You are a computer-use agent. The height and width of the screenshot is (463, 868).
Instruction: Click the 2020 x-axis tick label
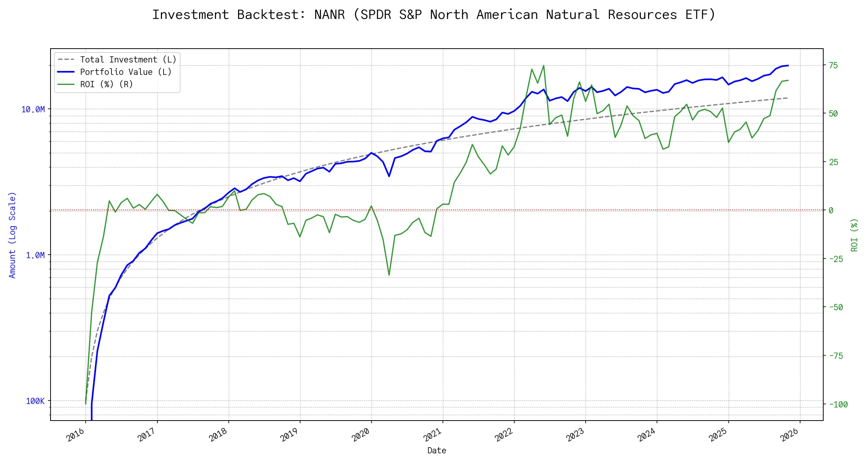tap(361, 435)
